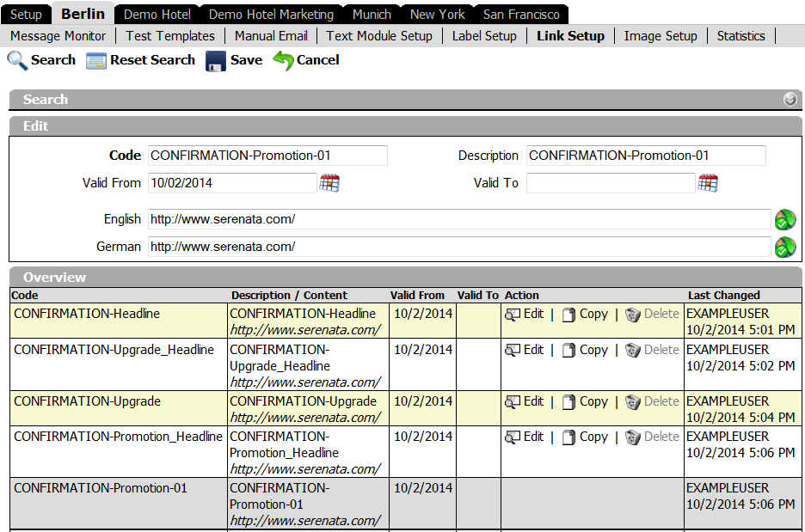805x532 pixels.
Task: Click the English URL input field
Action: coord(459,219)
